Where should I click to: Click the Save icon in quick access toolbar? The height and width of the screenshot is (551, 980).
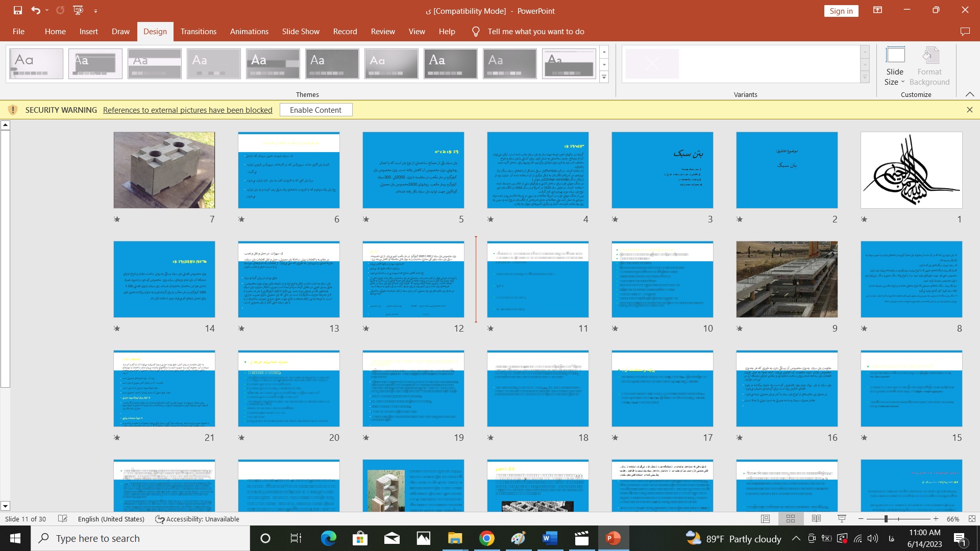(18, 10)
